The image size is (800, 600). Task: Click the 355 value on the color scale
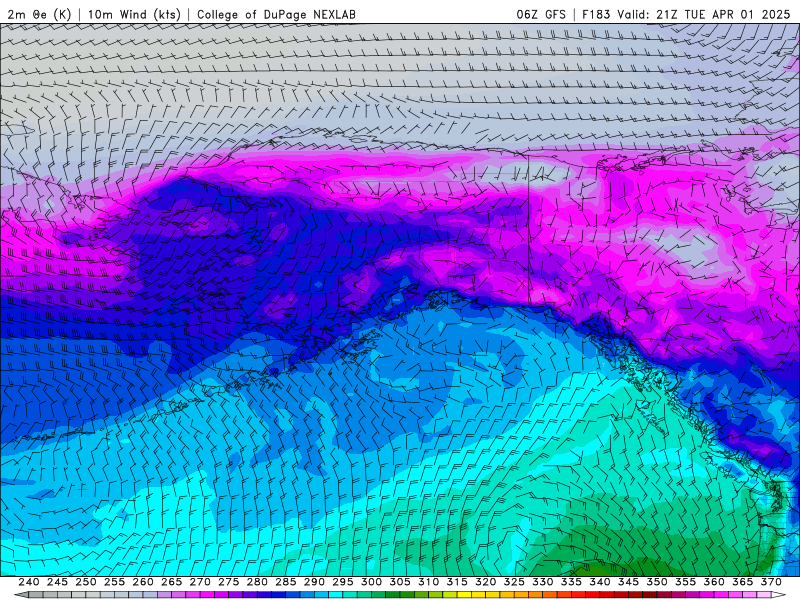pos(686,582)
